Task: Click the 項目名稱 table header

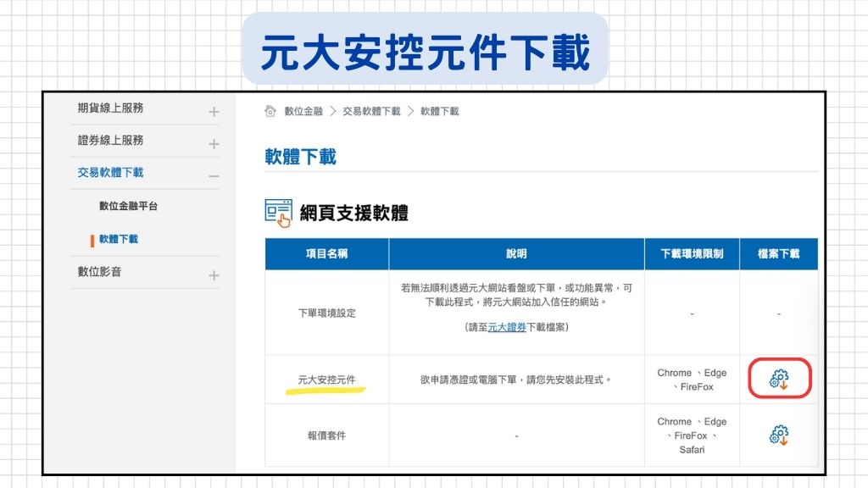Action: [327, 252]
